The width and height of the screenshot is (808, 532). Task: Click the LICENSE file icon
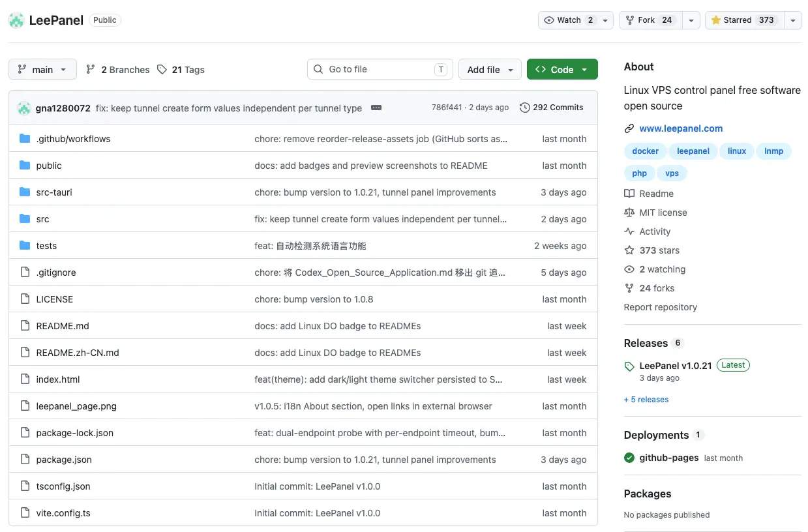click(x=25, y=299)
